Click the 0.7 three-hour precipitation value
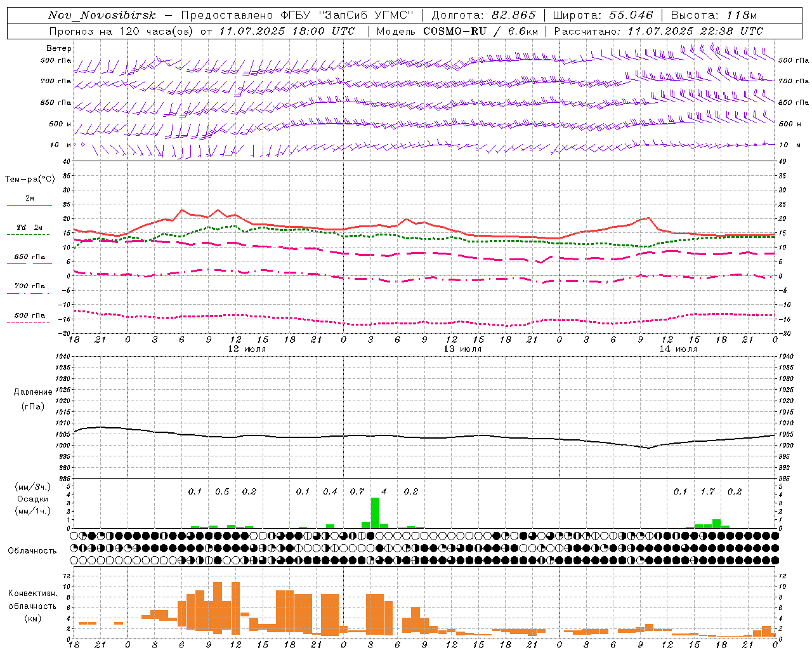Image resolution: width=812 pixels, height=650 pixels. pos(357,492)
